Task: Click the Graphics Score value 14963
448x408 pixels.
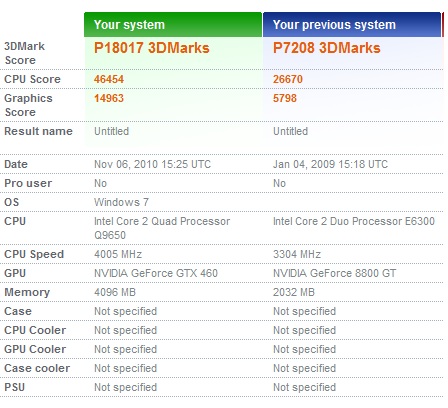Action: pos(109,98)
